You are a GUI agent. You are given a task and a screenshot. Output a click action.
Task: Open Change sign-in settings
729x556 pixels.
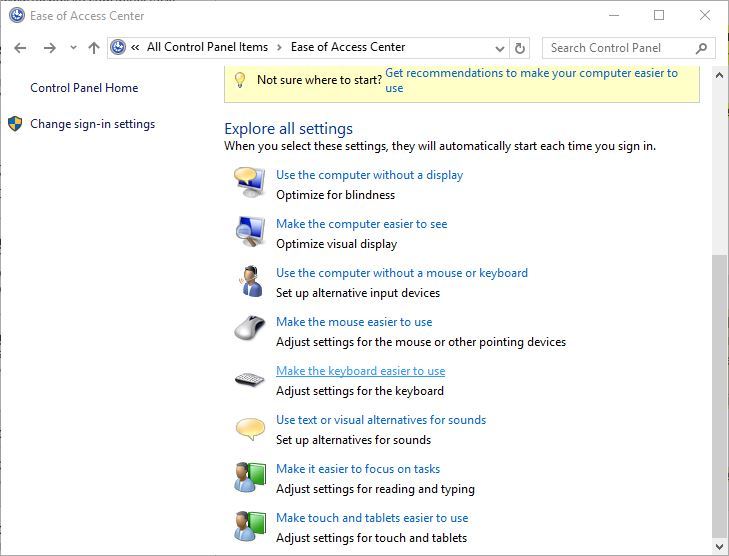tap(92, 124)
